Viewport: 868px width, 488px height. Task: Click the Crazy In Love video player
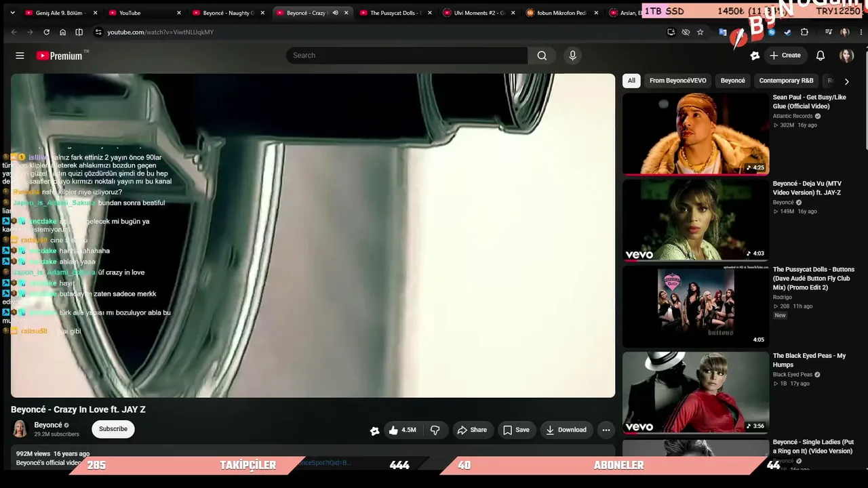pos(313,235)
